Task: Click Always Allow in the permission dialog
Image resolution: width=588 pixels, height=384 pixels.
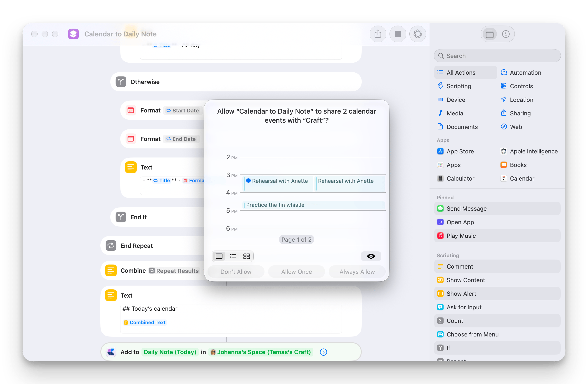Action: (357, 272)
